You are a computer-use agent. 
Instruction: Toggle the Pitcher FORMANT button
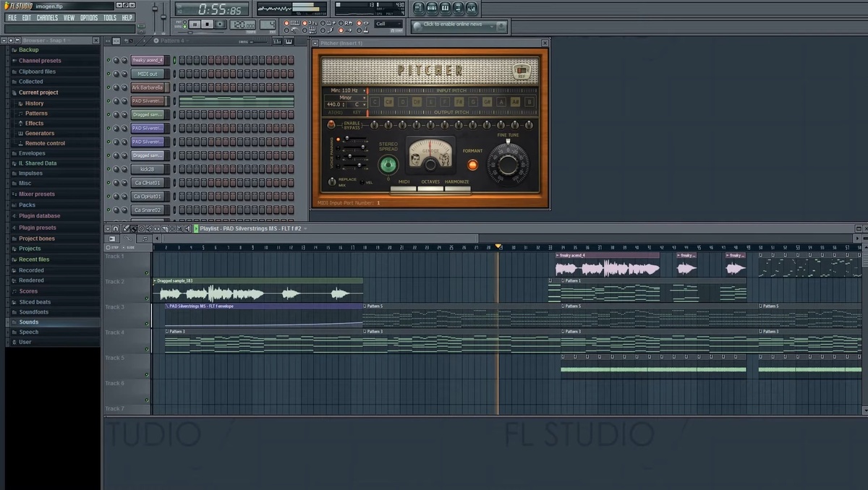click(x=472, y=165)
